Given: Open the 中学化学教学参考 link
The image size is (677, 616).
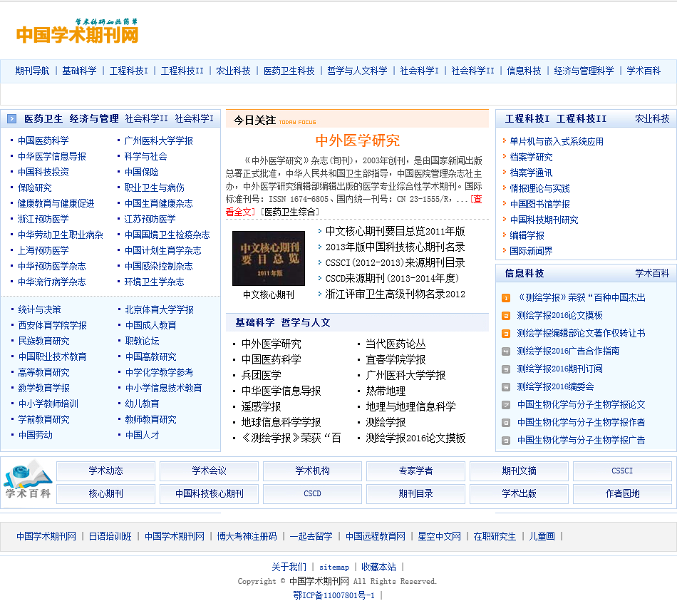Looking at the screenshot, I should coord(159,372).
